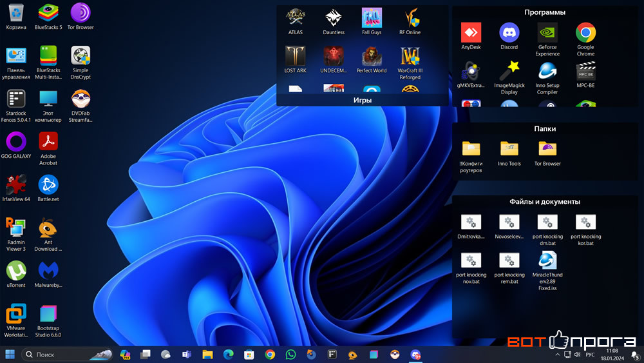Click the Файлы и документы fence title
The height and width of the screenshot is (363, 644).
(545, 201)
